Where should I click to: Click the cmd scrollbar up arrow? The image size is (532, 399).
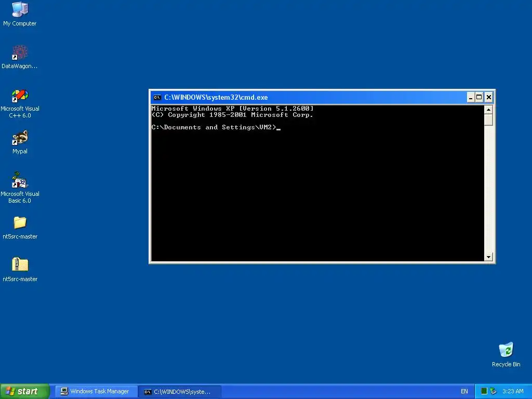pos(488,110)
